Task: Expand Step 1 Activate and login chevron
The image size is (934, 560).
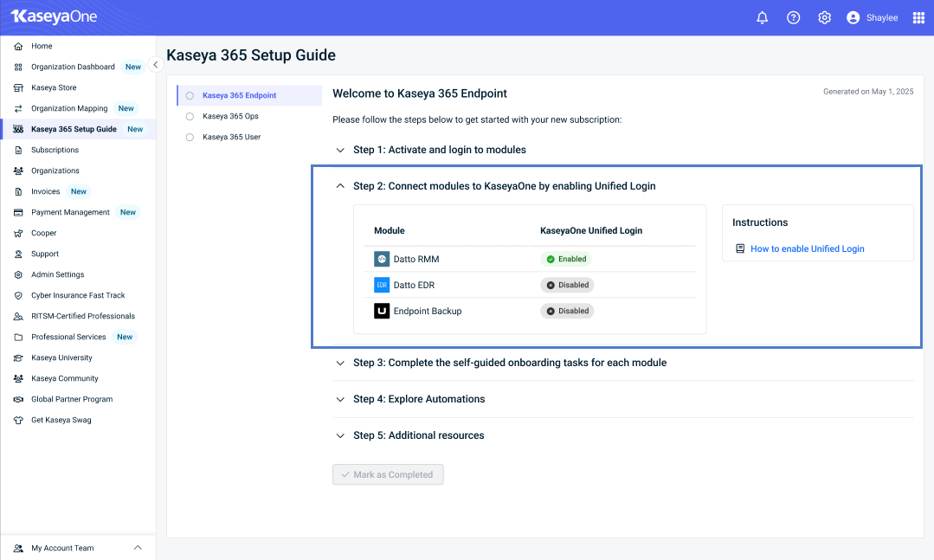Action: [x=340, y=150]
